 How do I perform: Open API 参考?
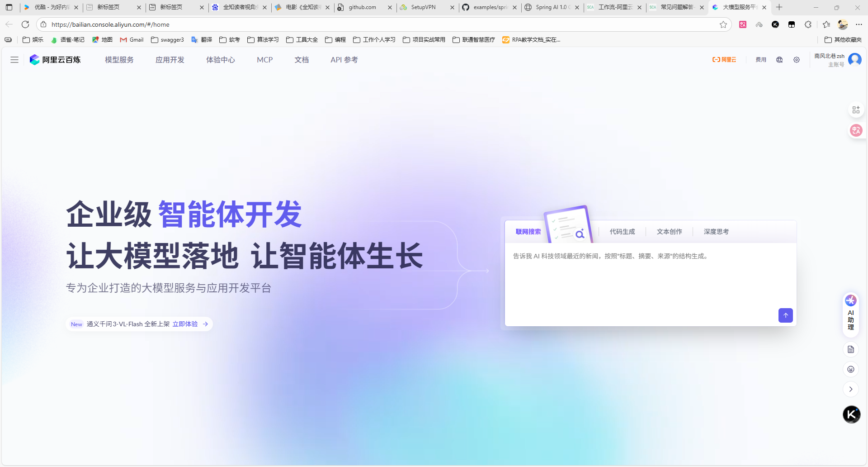coord(344,60)
